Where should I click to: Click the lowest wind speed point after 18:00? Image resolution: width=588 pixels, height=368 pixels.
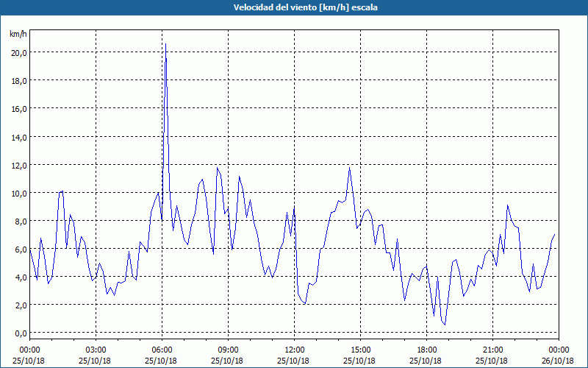click(x=445, y=325)
